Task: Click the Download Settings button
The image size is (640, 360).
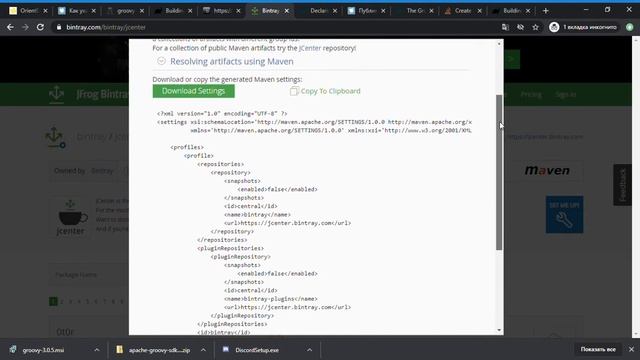Action: coord(193,91)
